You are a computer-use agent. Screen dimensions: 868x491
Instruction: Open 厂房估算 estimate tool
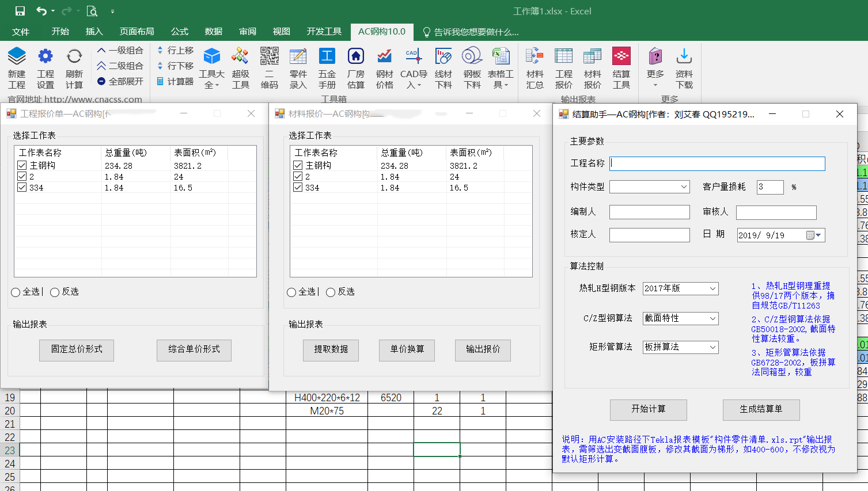coord(356,68)
